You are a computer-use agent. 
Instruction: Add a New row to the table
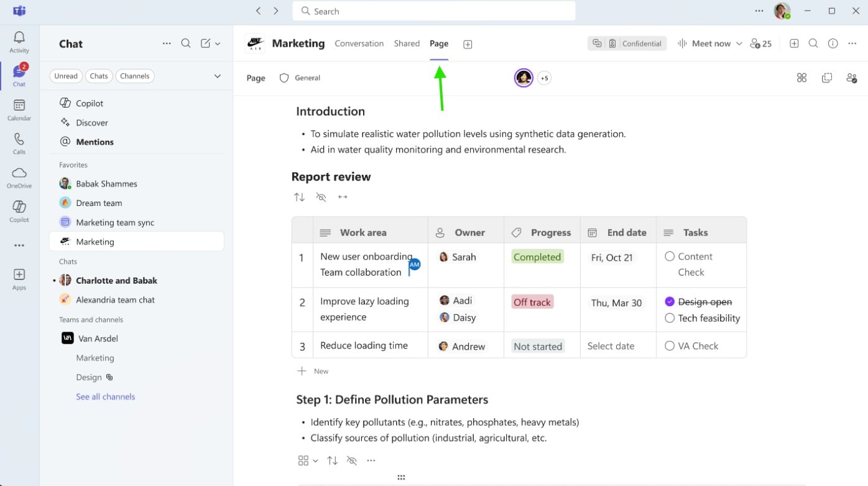pyautogui.click(x=313, y=371)
